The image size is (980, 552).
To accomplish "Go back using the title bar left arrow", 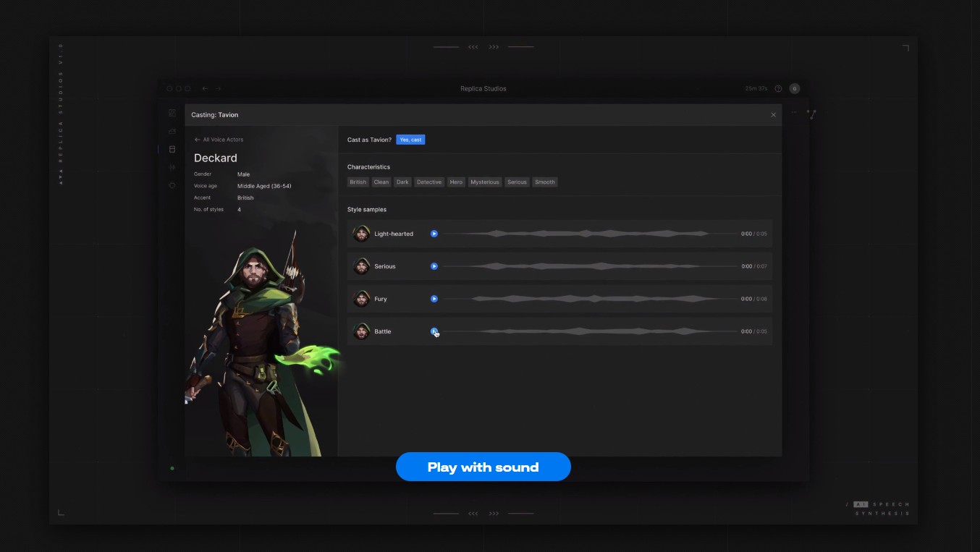I will coord(205,88).
